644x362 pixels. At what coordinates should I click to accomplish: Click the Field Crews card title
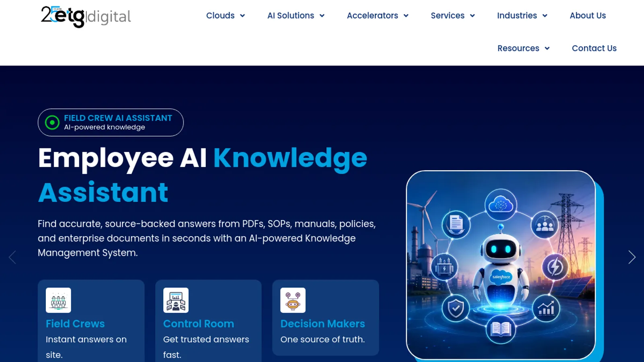click(75, 324)
